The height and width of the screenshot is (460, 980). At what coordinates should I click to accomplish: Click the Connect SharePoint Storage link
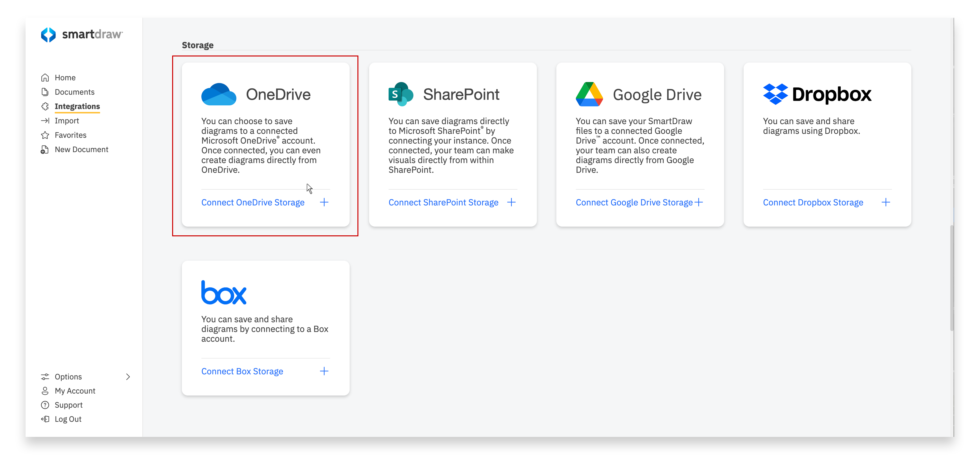tap(443, 202)
